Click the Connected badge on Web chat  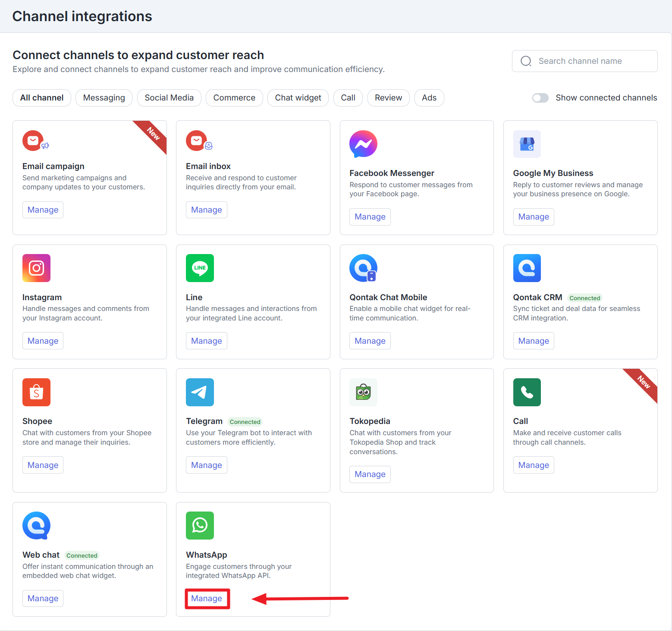[82, 556]
